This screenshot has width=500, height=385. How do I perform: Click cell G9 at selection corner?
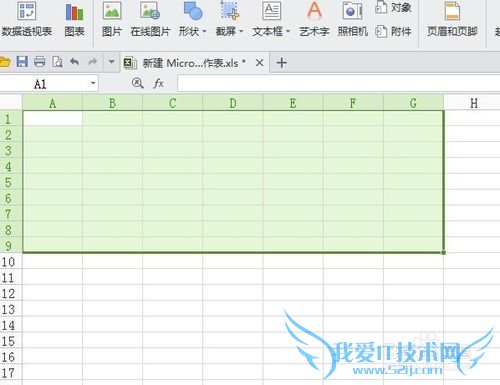click(413, 245)
